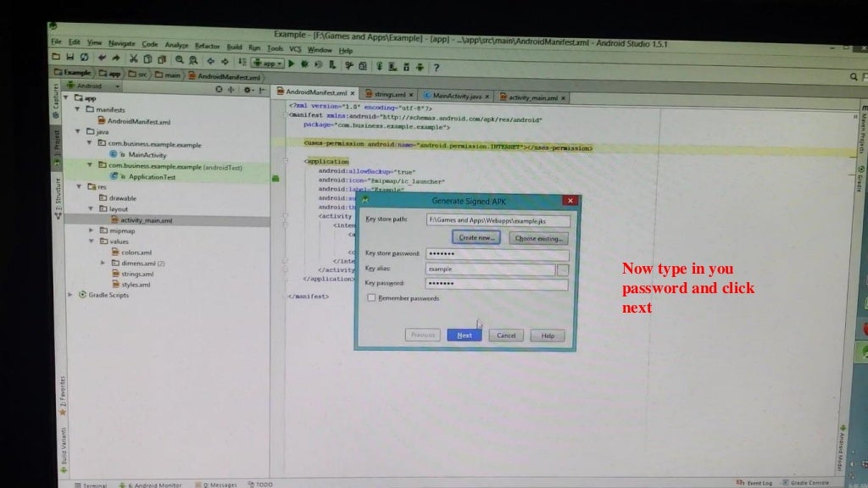Collapse the values folder

click(x=92, y=241)
